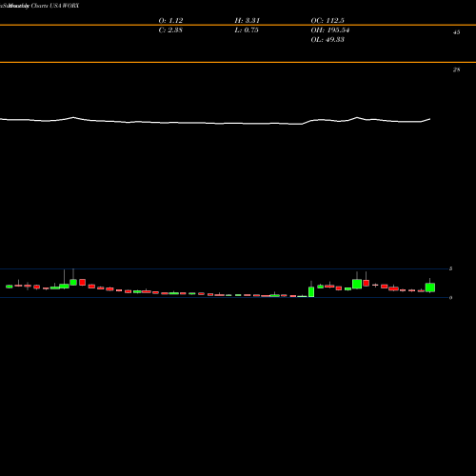Click the 'Charts USA WORX' chart title
This screenshot has height=476, width=476.
pyautogui.click(x=55, y=6)
